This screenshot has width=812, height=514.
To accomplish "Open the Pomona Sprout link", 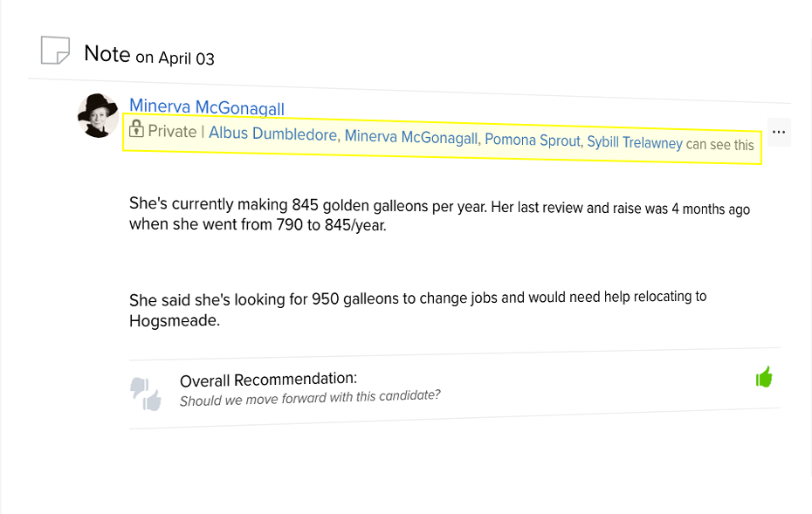I will (x=533, y=140).
